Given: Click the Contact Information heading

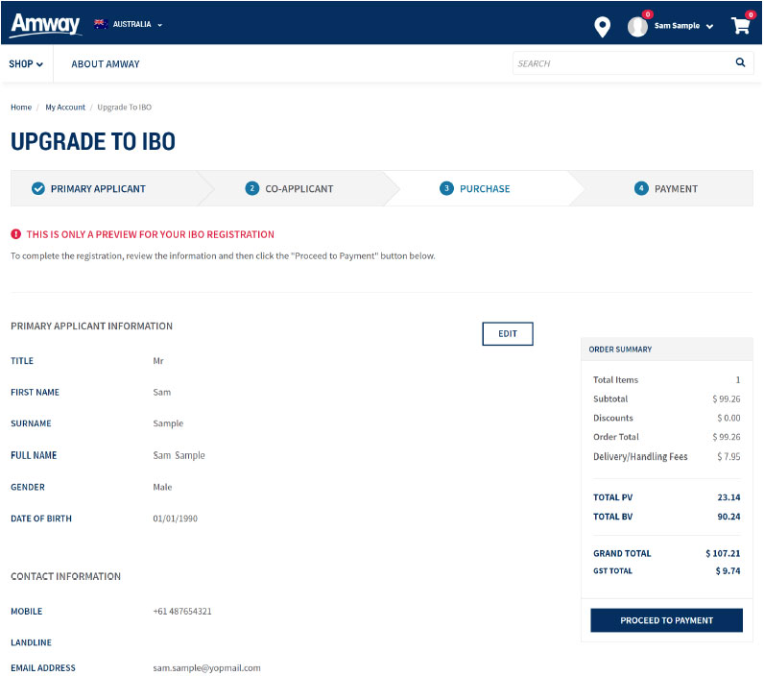Looking at the screenshot, I should 66,576.
